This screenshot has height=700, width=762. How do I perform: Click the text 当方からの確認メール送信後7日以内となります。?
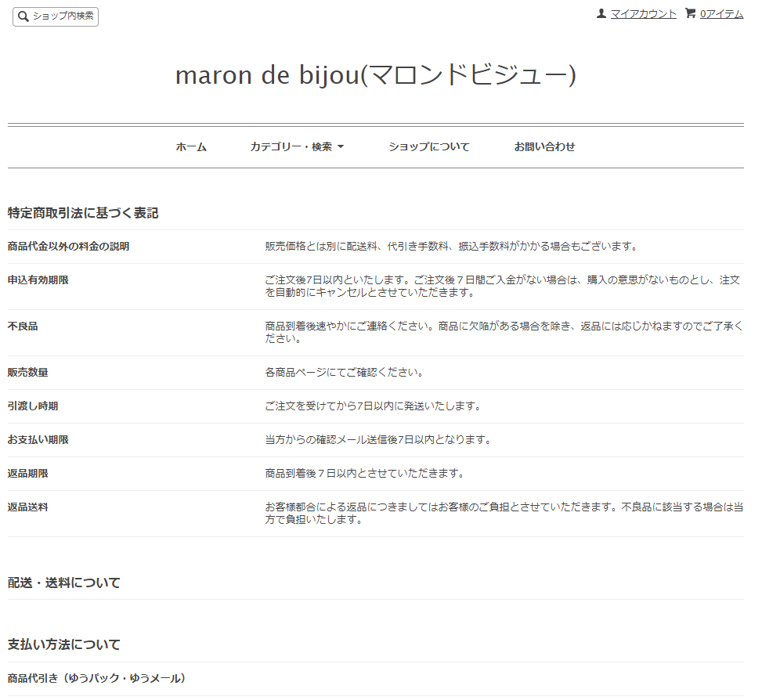tap(379, 439)
